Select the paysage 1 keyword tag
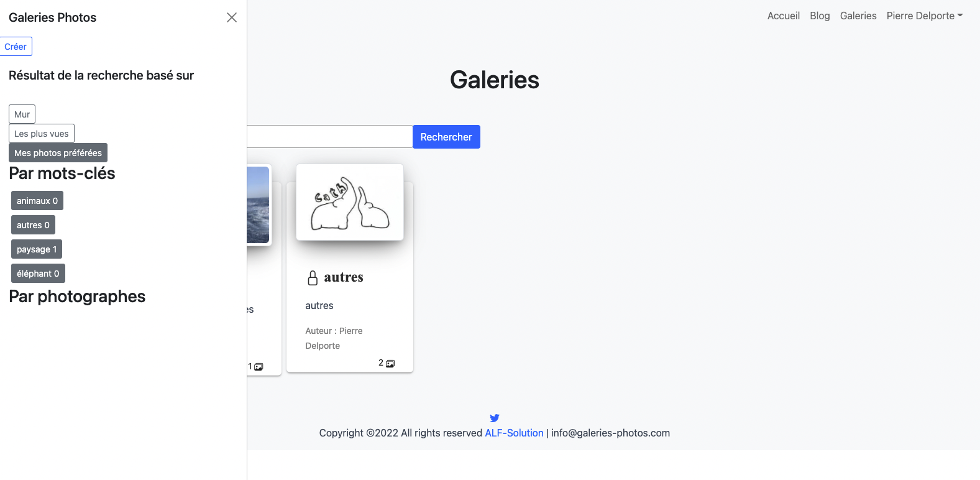Screen dimensions: 980x480 pyautogui.click(x=37, y=249)
